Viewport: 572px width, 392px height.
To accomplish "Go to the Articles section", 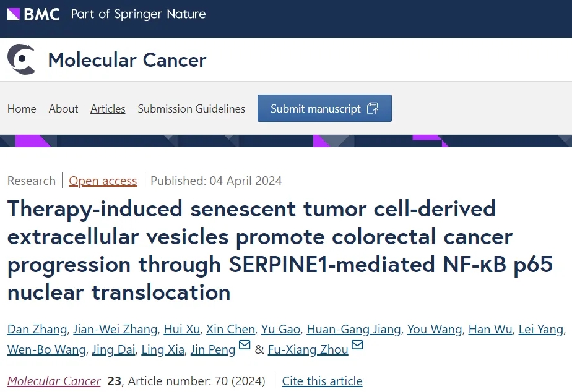I will (x=108, y=109).
